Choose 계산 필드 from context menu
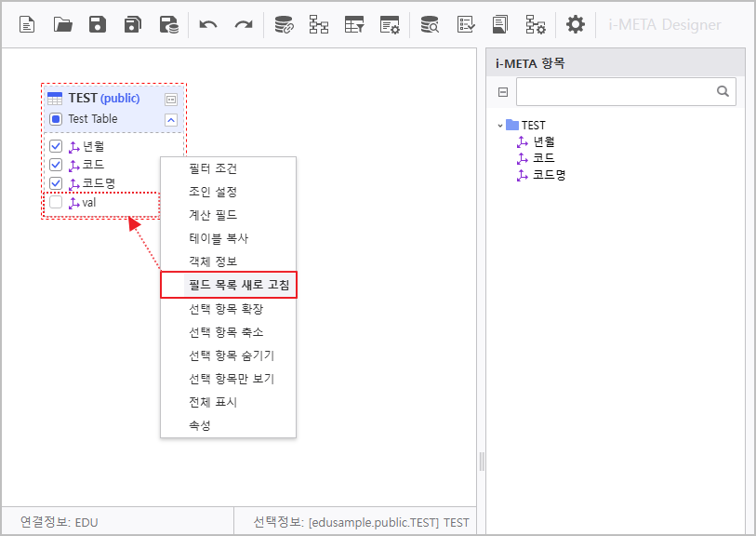Screen dimensions: 756x536 click(x=228, y=215)
